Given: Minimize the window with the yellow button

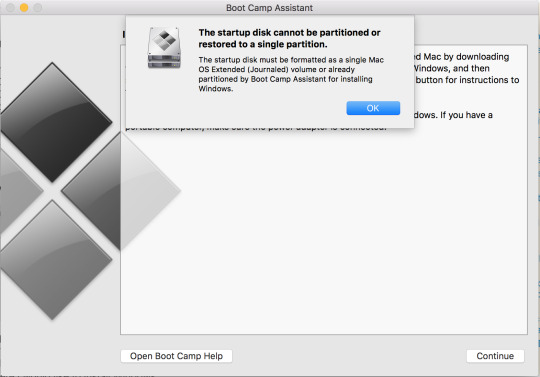Looking at the screenshot, I should click(24, 8).
